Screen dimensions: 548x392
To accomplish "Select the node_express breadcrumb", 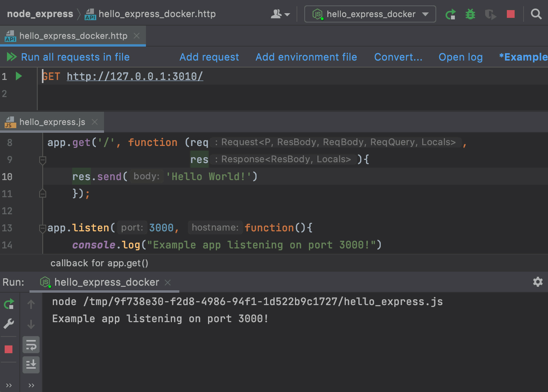I will pos(40,14).
